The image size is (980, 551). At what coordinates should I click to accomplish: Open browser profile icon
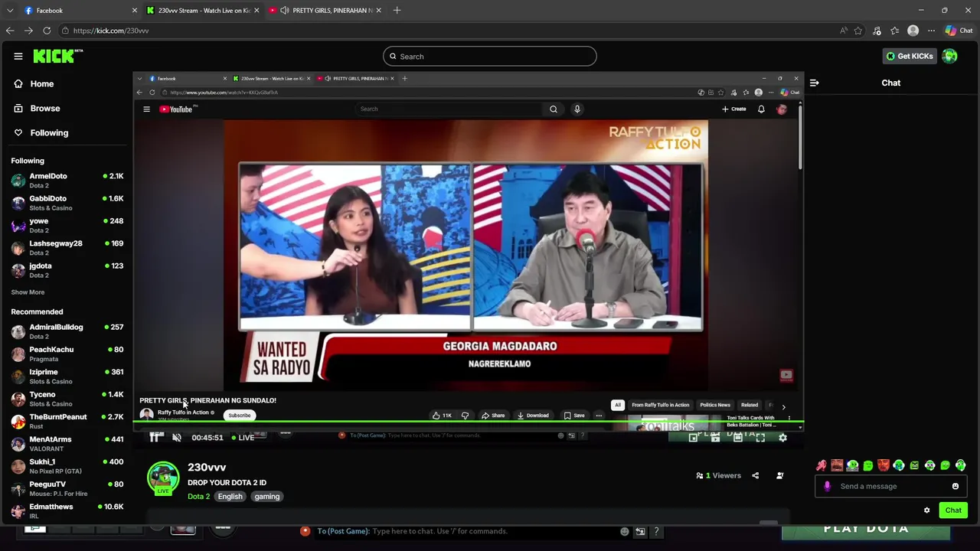(913, 31)
